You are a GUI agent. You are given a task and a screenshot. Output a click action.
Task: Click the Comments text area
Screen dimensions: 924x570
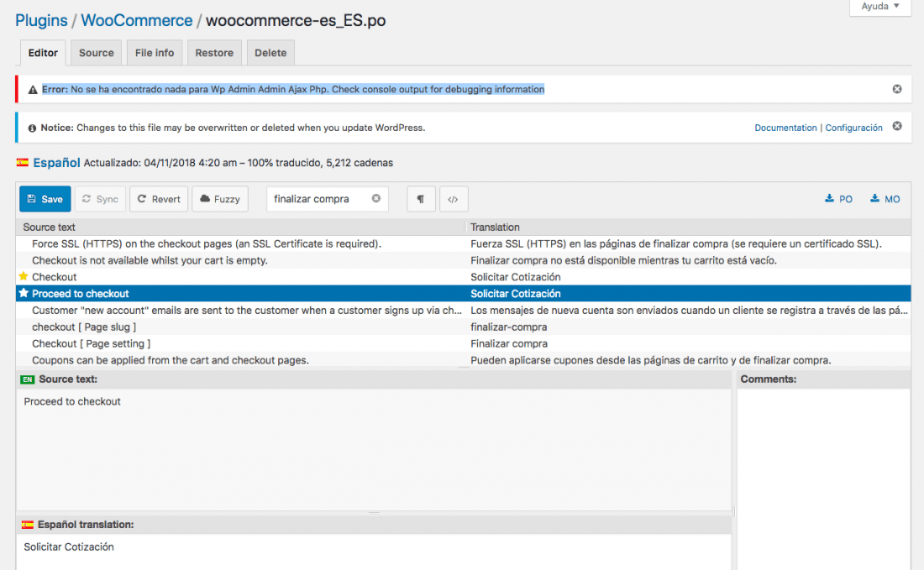823,478
